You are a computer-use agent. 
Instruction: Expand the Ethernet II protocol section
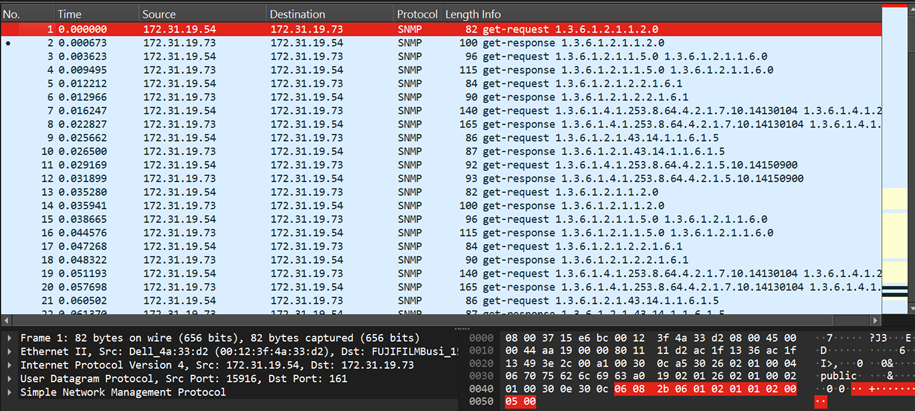10,352
